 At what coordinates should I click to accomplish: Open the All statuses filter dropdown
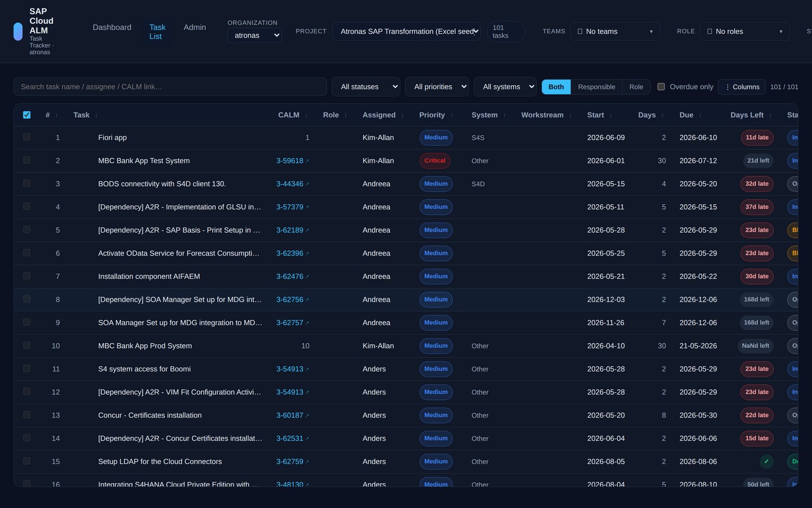coord(366,87)
